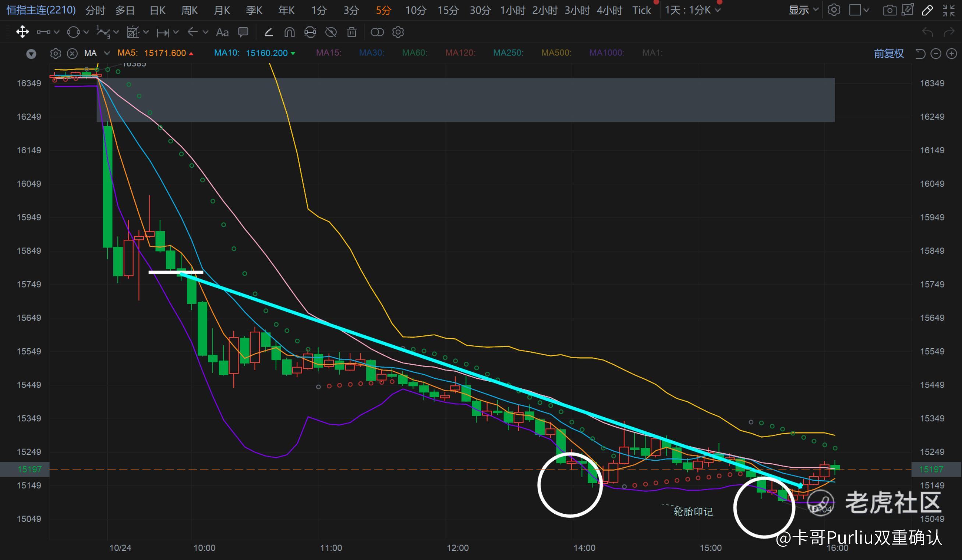Open MA indicator settings gear
Image resolution: width=962 pixels, height=560 pixels.
(x=55, y=53)
